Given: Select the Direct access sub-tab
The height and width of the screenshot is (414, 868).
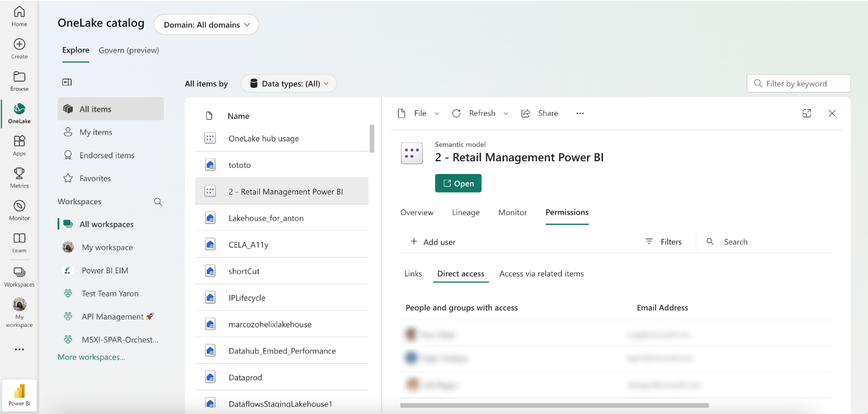Looking at the screenshot, I should (x=461, y=274).
